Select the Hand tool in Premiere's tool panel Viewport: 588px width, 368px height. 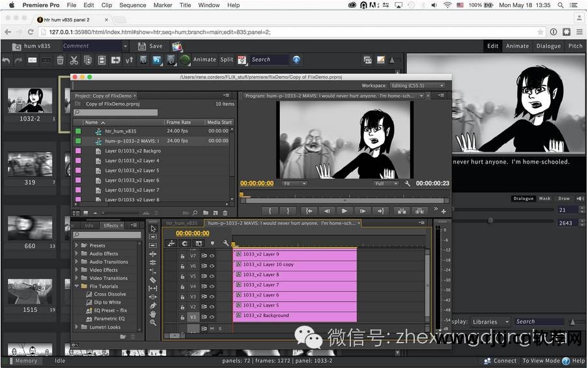point(153,314)
